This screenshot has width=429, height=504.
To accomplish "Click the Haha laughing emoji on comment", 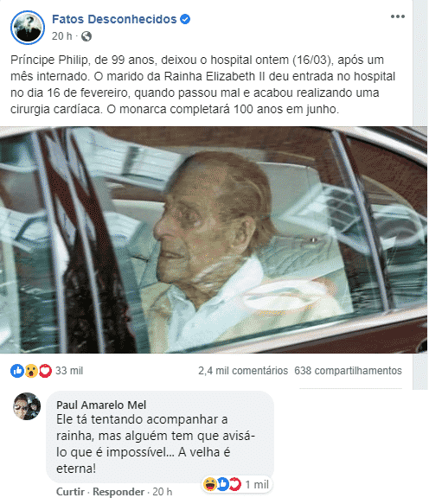I will pos(210,484).
